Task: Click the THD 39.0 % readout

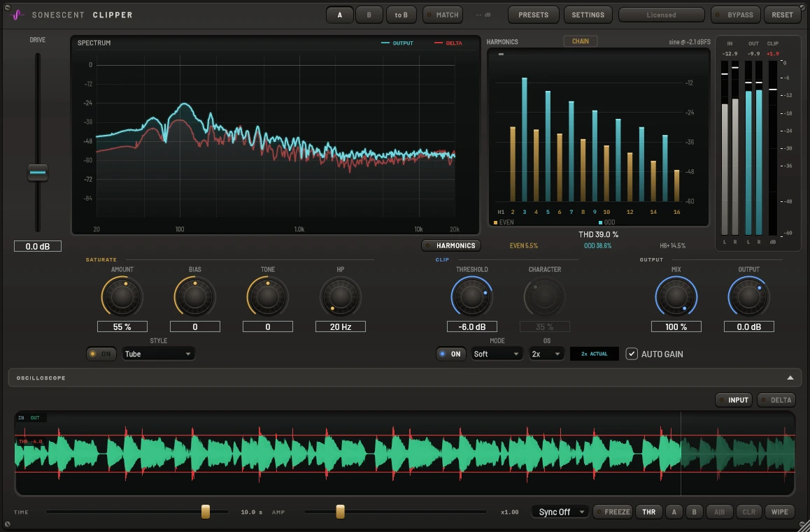Action: coord(598,234)
